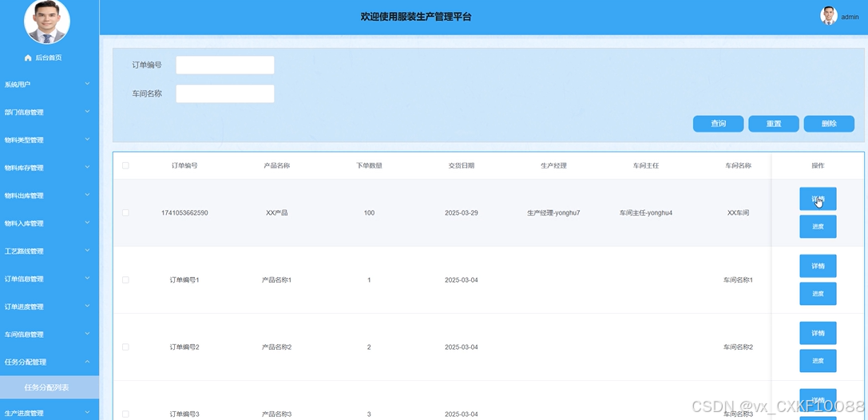Open 详情 for the 订单编号1 row
The image size is (868, 420).
[x=818, y=266]
